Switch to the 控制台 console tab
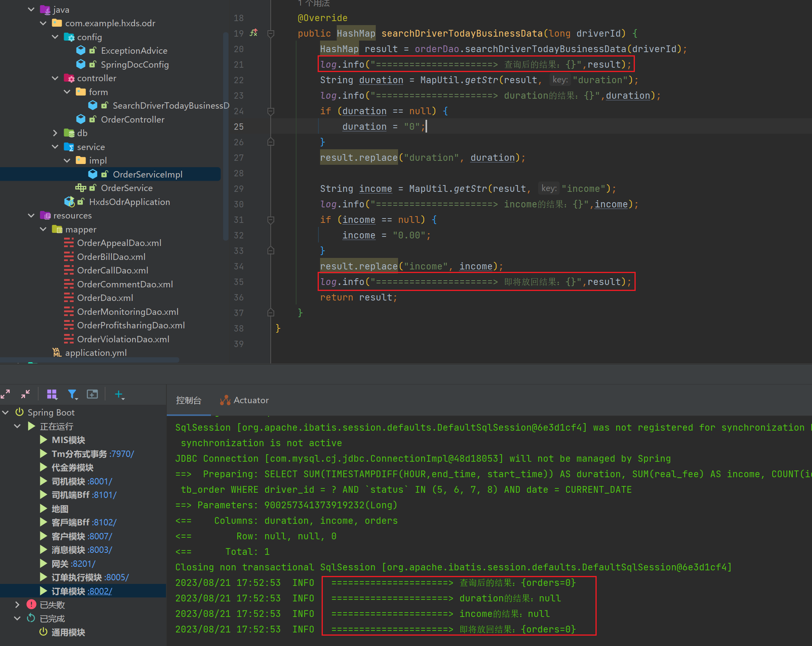 [x=189, y=400]
